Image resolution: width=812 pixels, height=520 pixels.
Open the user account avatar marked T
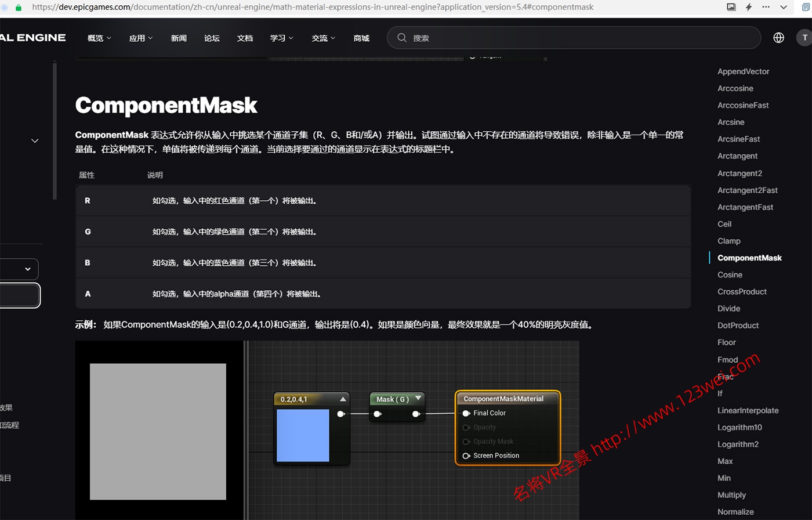(x=804, y=37)
